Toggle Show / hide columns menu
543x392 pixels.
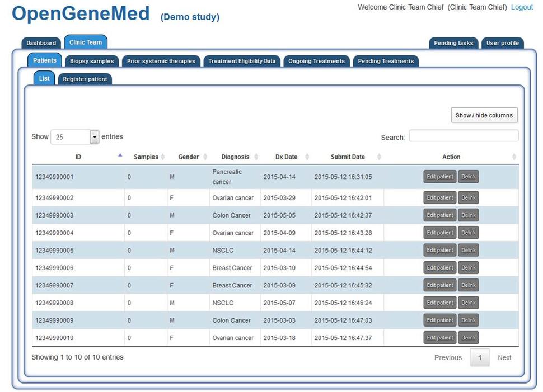[484, 115]
